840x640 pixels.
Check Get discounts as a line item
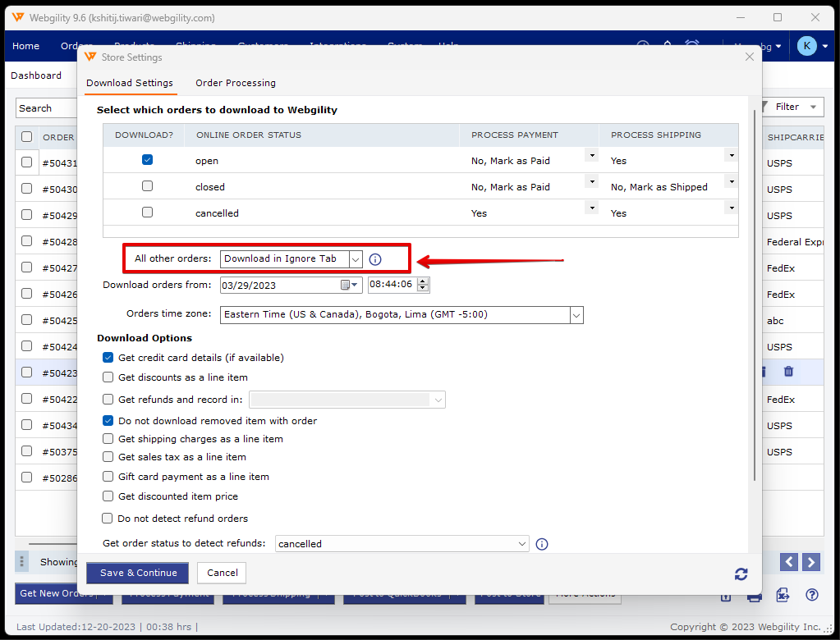[108, 377]
